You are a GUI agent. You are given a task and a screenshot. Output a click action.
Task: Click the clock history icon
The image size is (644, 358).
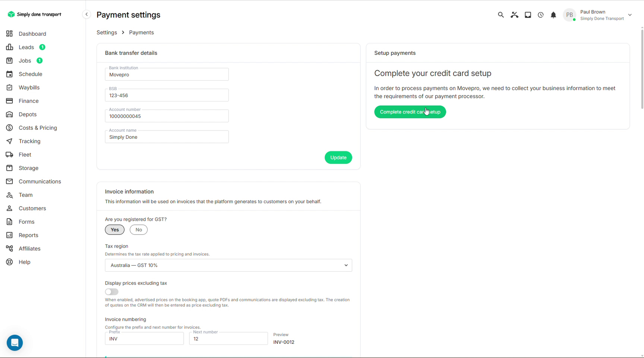[x=541, y=15]
